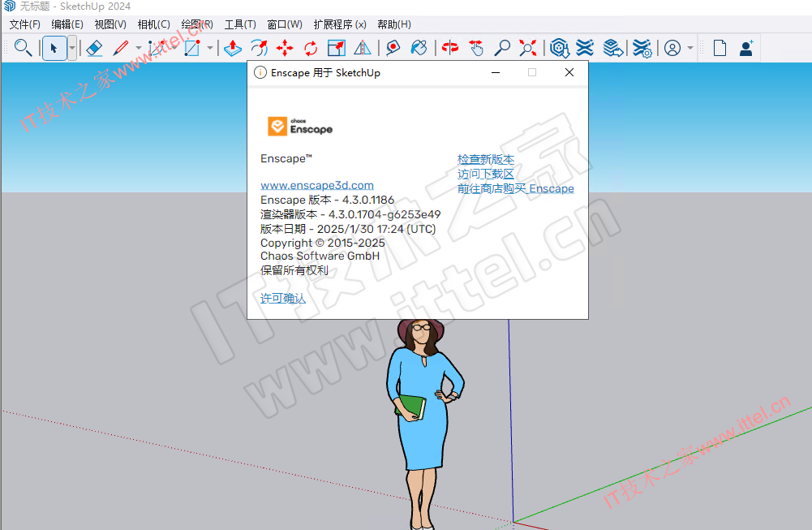This screenshot has width=812, height=530.
Task: Select the Arc tool
Action: 157,48
